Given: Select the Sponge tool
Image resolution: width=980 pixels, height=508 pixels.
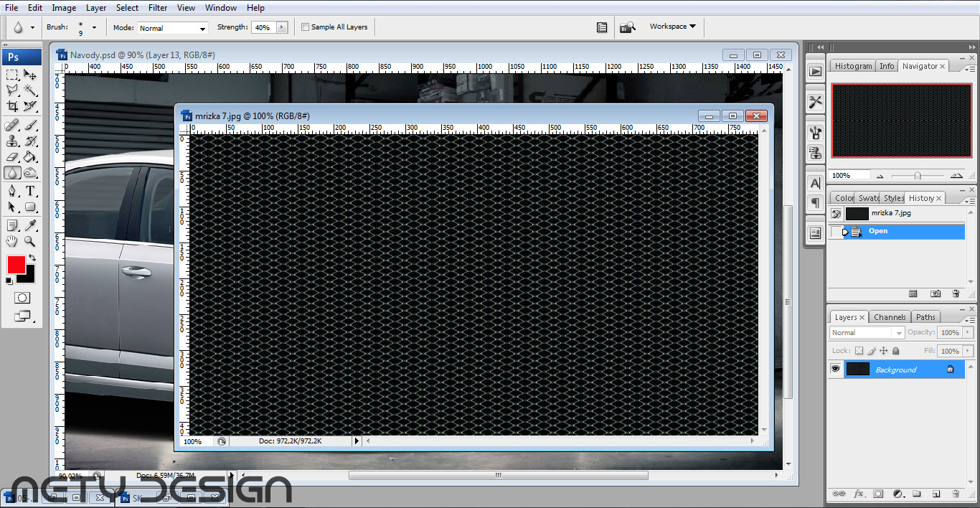Looking at the screenshot, I should tap(30, 172).
